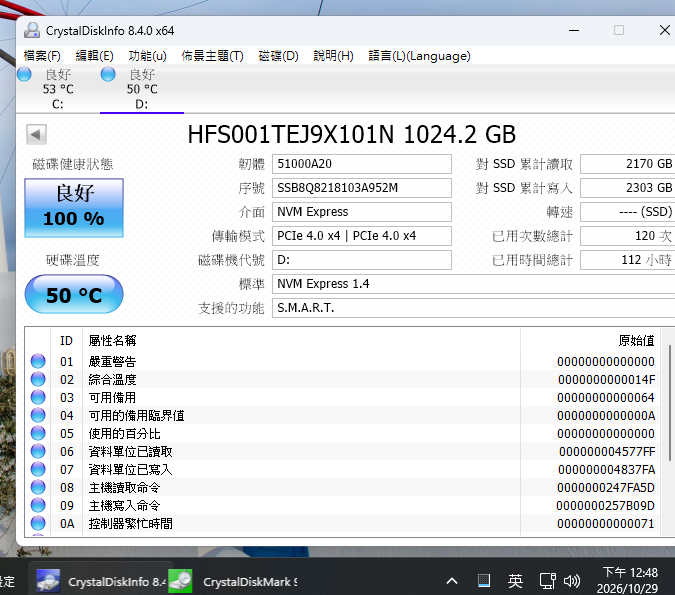Click the serial number field SSB8Q8218103A952M
The image size is (675, 595).
362,188
